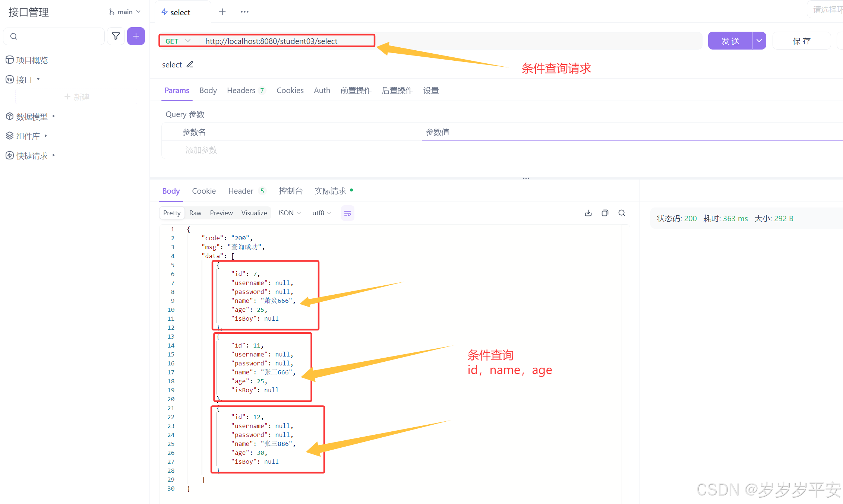Select the response Cookie tab
This screenshot has width=843, height=504.
coord(204,191)
